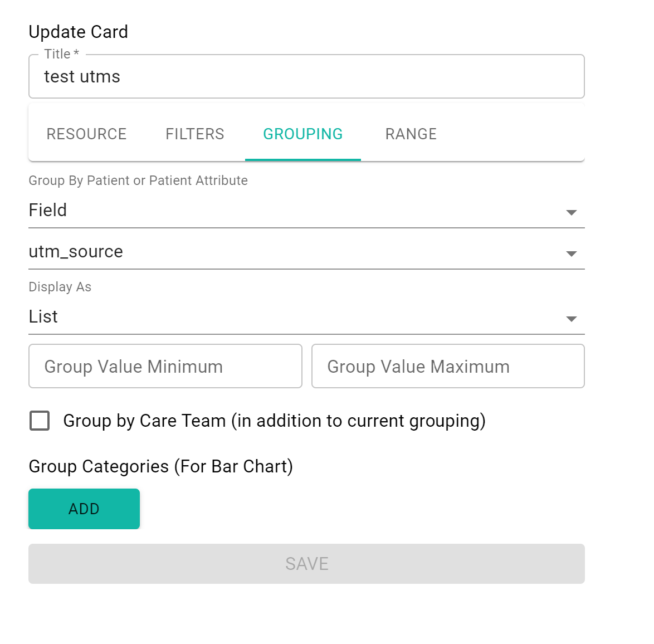
Task: Focus the Title field containing test utms
Action: [x=306, y=76]
